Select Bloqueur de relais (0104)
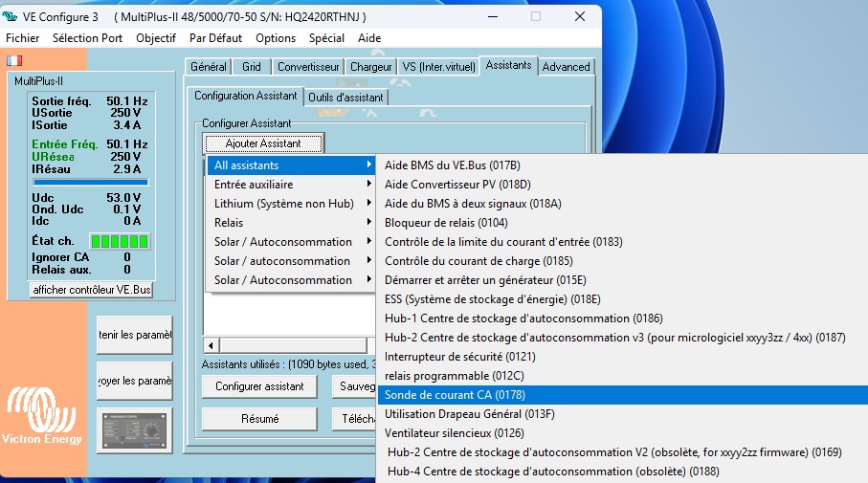This screenshot has height=483, width=868. (x=622, y=223)
